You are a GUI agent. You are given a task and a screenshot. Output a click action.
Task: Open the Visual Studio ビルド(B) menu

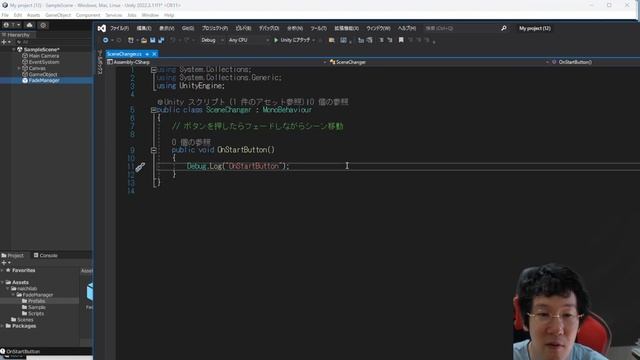(243, 28)
